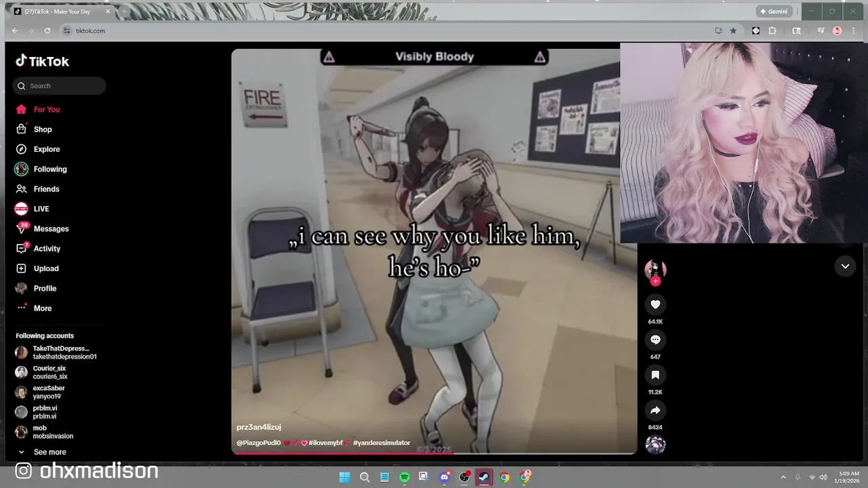Open Courier_six following account
Screen dimensions: 868x488
pyautogui.click(x=42, y=372)
